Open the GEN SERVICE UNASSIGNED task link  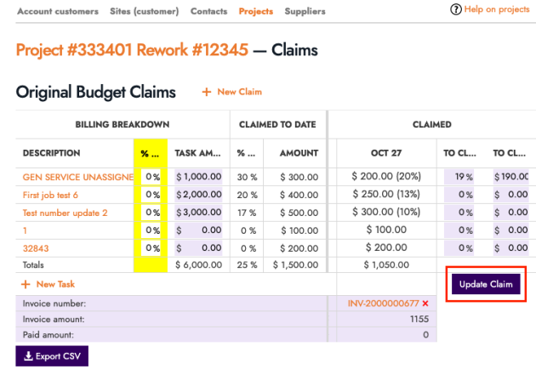click(78, 177)
